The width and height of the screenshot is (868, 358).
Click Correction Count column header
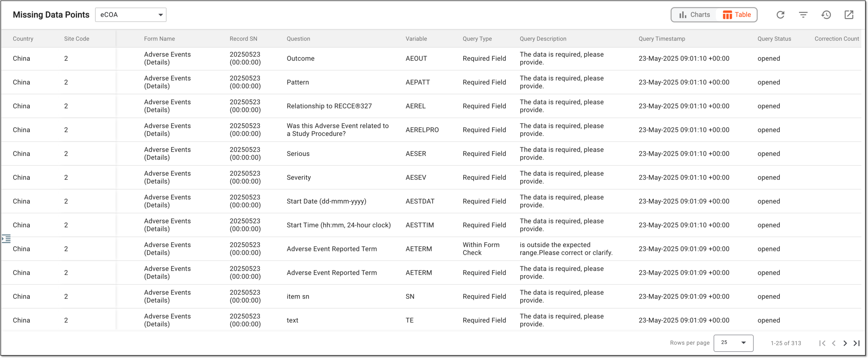pyautogui.click(x=837, y=39)
